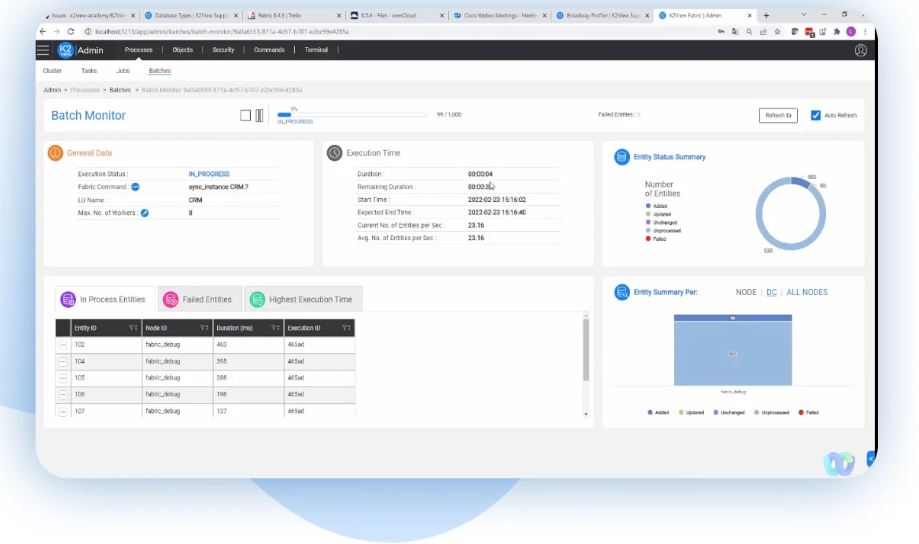The image size is (919, 544).
Task: Edit Max. No. of Workers pencil icon
Action: coord(145,213)
